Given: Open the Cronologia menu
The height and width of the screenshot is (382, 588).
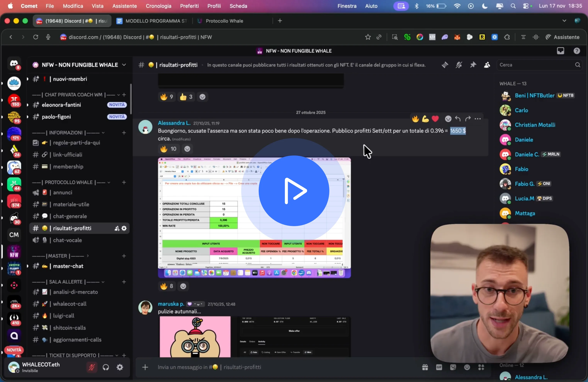Looking at the screenshot, I should pyautogui.click(x=158, y=6).
